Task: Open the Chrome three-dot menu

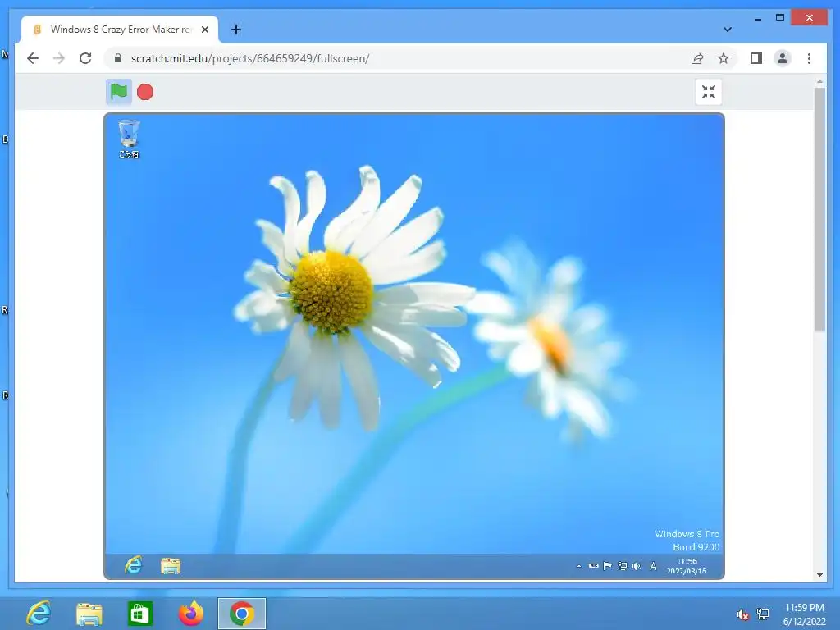Action: [809, 58]
